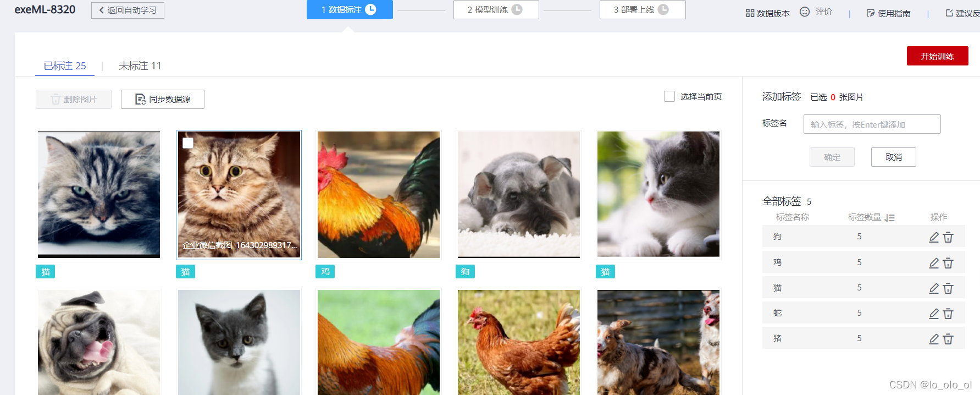Click the 建议反馈 feedback icon
The height and width of the screenshot is (395, 980).
pyautogui.click(x=949, y=13)
